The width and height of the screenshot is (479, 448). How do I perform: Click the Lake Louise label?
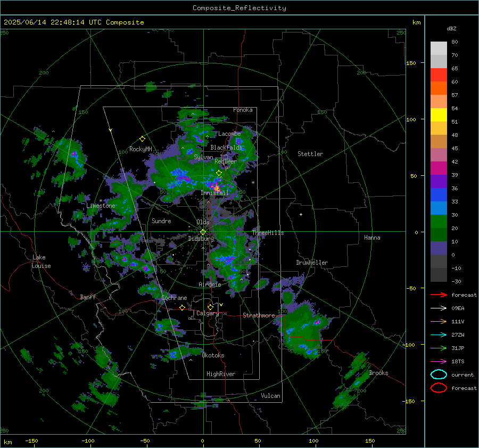pyautogui.click(x=41, y=262)
